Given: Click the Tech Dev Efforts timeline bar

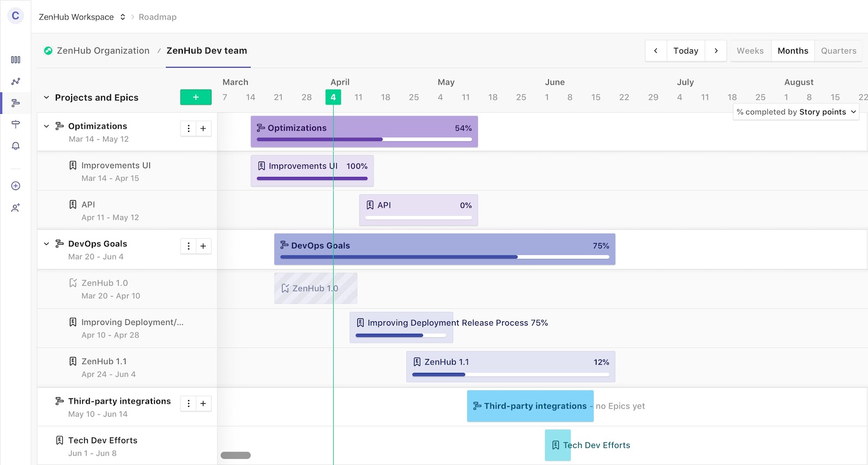Looking at the screenshot, I should 558,445.
